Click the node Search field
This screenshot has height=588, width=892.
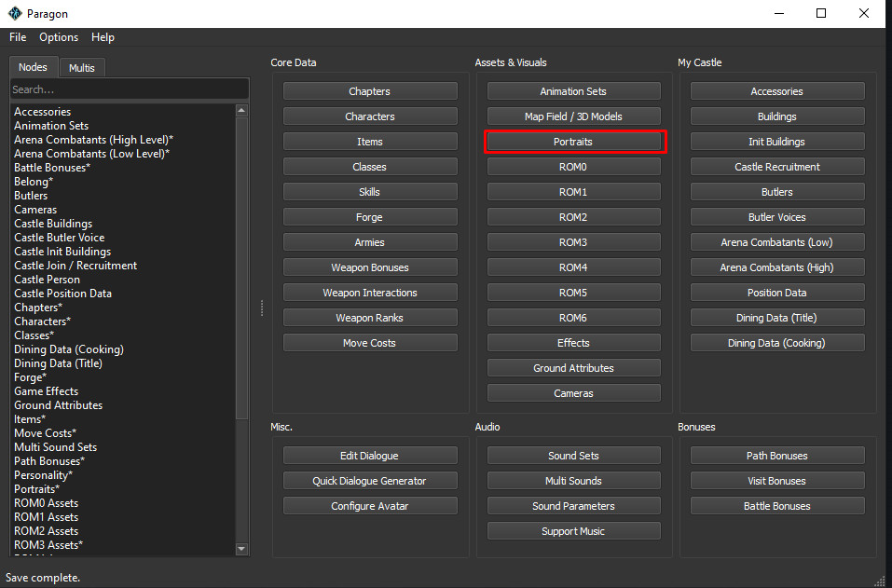click(x=129, y=89)
